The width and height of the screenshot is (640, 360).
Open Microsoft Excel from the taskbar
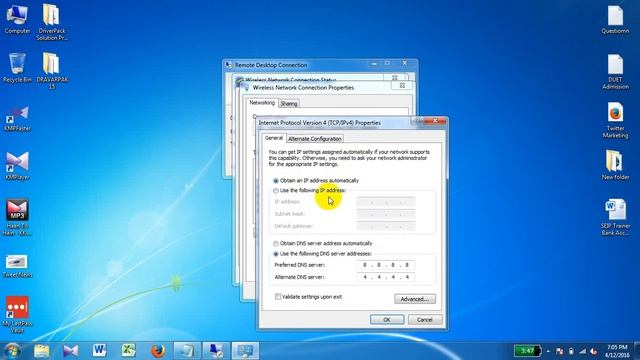(x=129, y=351)
